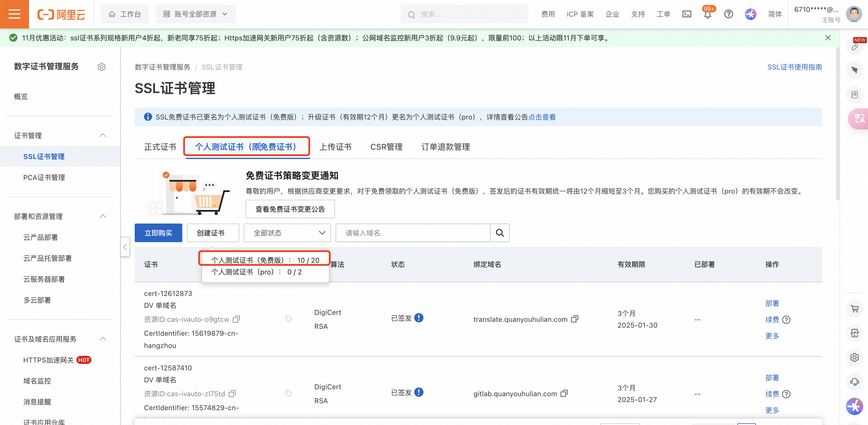Switch to the CSR管理 tab
The width and height of the screenshot is (868, 425).
pos(386,147)
